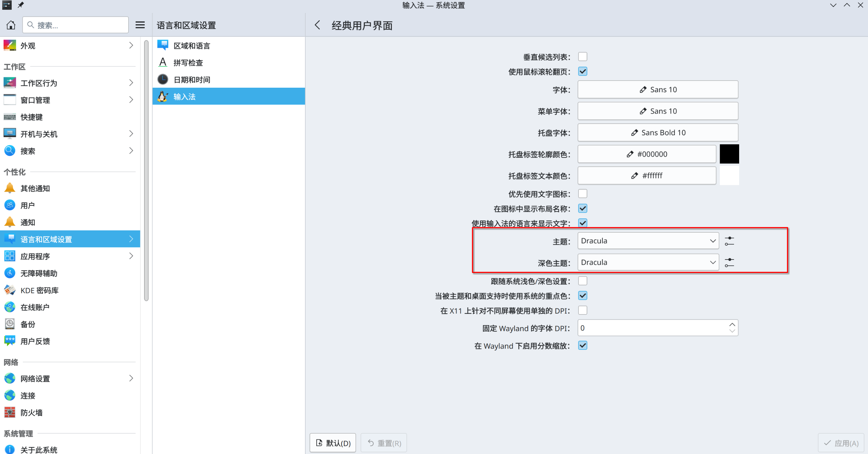The height and width of the screenshot is (454, 868).
Task: Click the 应用程序 grid icon
Action: click(x=10, y=256)
